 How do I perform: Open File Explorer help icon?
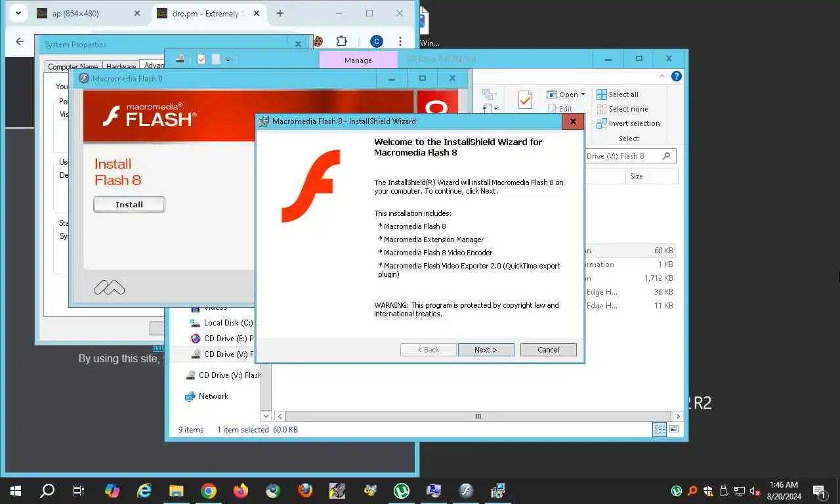pos(677,76)
